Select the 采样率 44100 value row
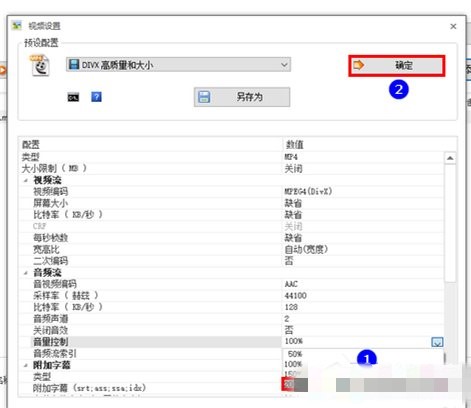The width and height of the screenshot is (471, 408). (x=232, y=295)
